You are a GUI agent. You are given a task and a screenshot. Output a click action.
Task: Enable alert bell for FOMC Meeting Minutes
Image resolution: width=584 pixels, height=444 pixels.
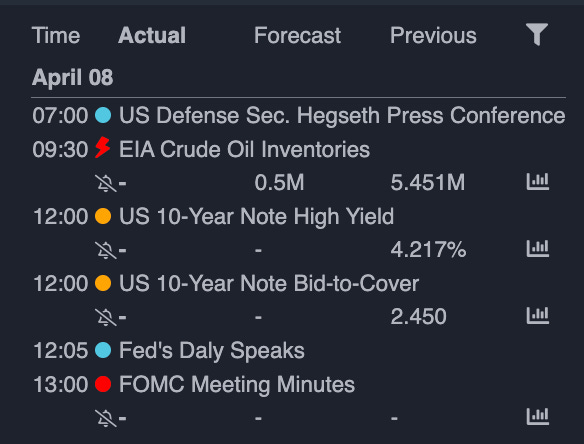coord(106,418)
